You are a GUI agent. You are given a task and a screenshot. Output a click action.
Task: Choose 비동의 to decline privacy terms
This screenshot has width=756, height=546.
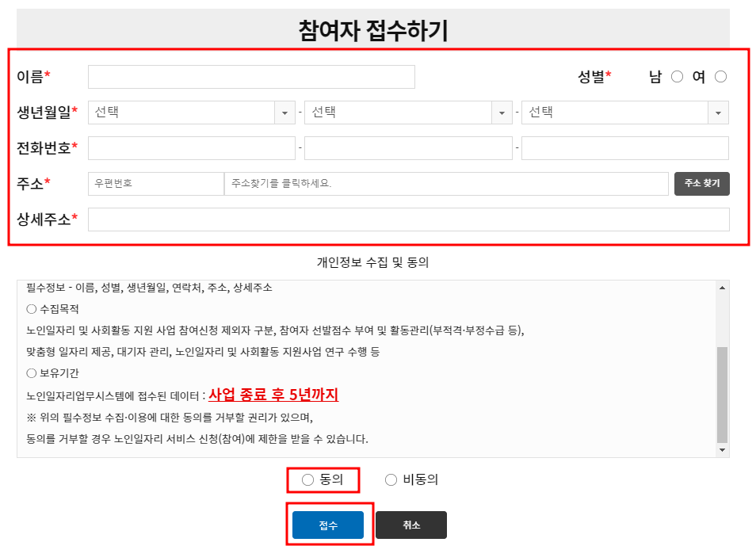click(390, 479)
